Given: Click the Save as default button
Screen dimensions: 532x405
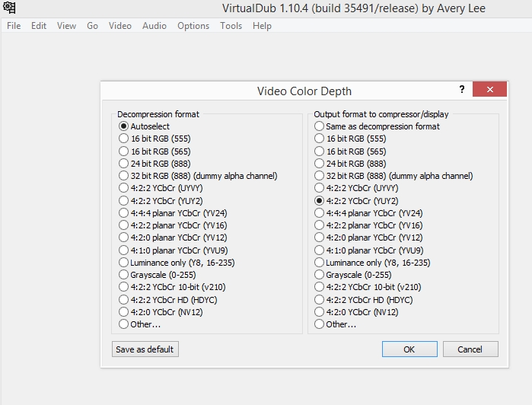Looking at the screenshot, I should (x=145, y=349).
